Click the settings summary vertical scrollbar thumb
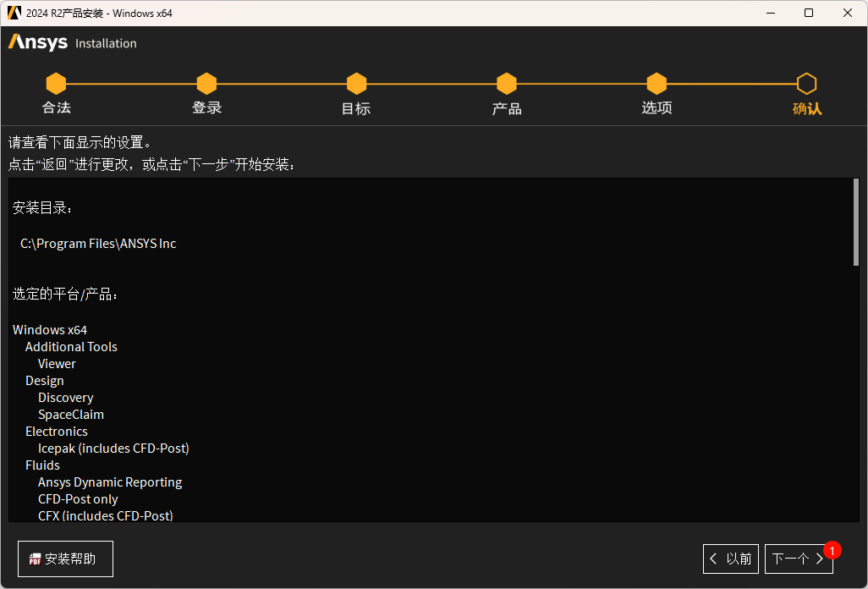This screenshot has width=868, height=589. pos(856,222)
